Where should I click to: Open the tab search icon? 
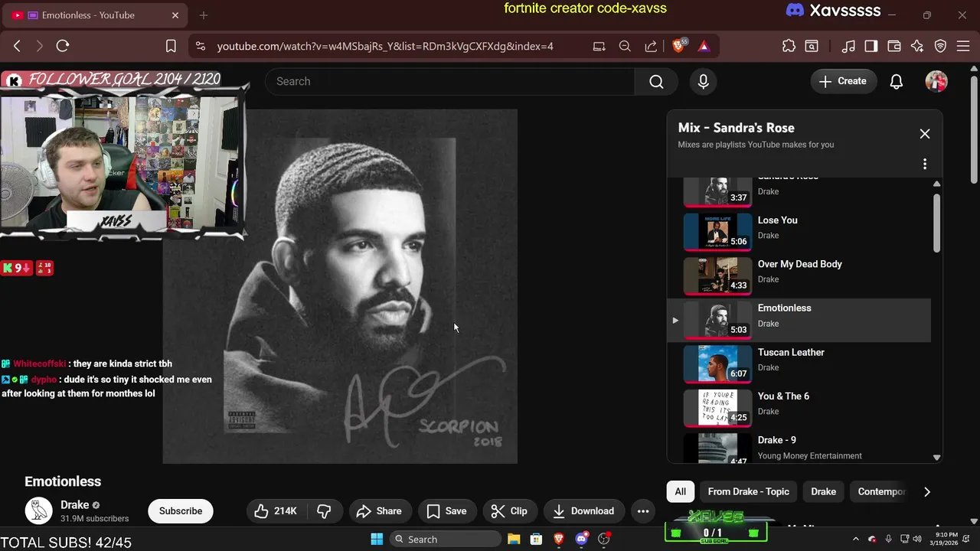(x=812, y=46)
